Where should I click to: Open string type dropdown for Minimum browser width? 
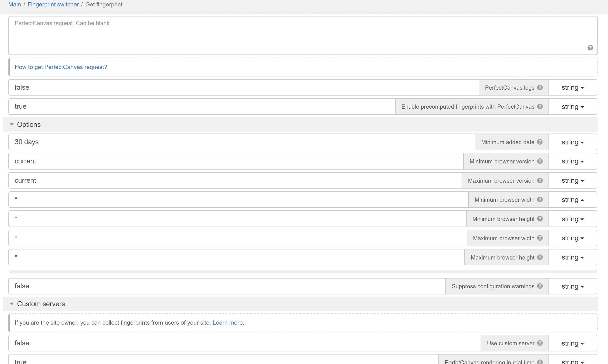pos(573,200)
